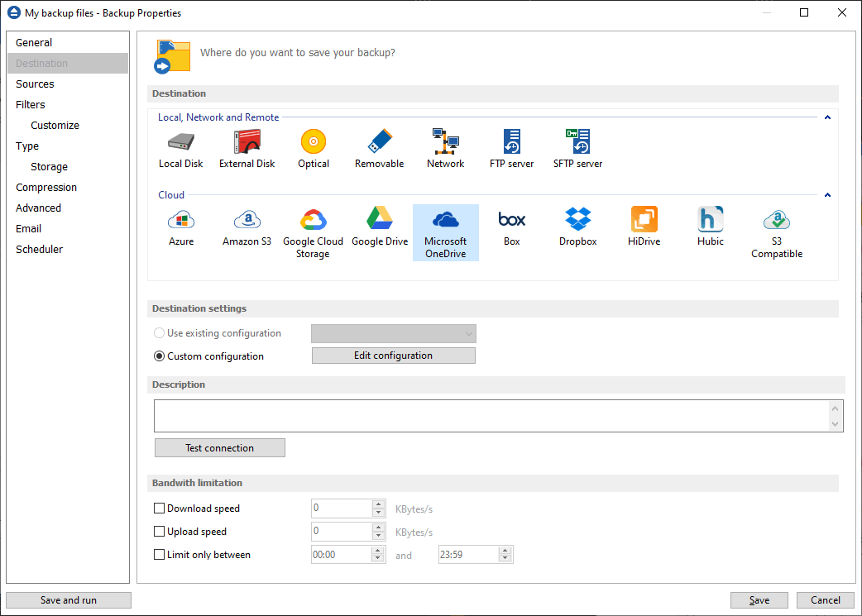Save the backup properties
The width and height of the screenshot is (862, 616).
(x=759, y=600)
